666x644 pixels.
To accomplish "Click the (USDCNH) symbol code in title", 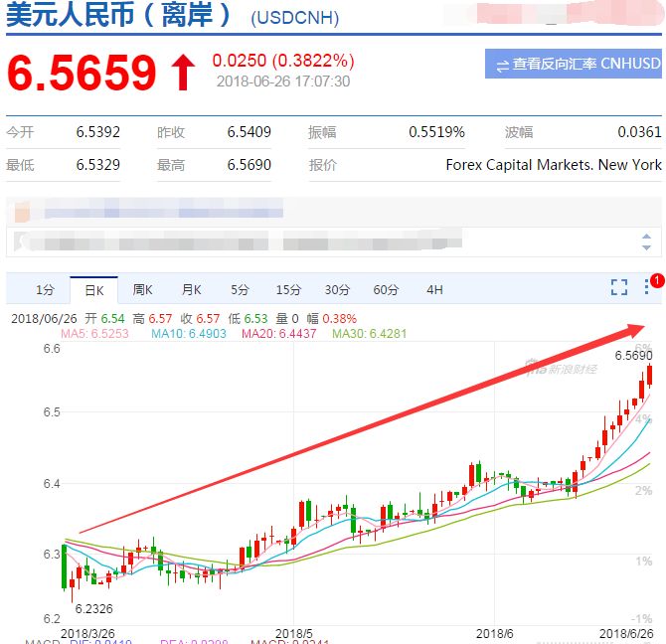I will 294,18.
